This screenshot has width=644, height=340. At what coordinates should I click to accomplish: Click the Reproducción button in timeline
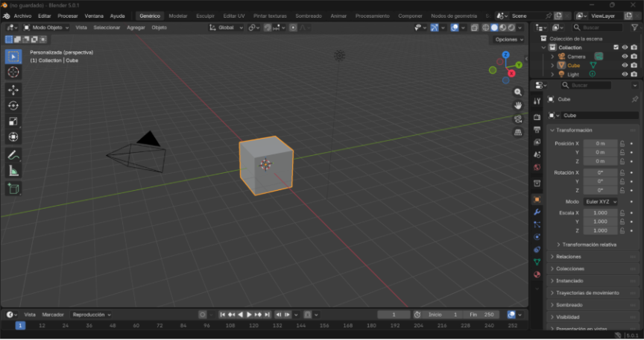pos(92,315)
